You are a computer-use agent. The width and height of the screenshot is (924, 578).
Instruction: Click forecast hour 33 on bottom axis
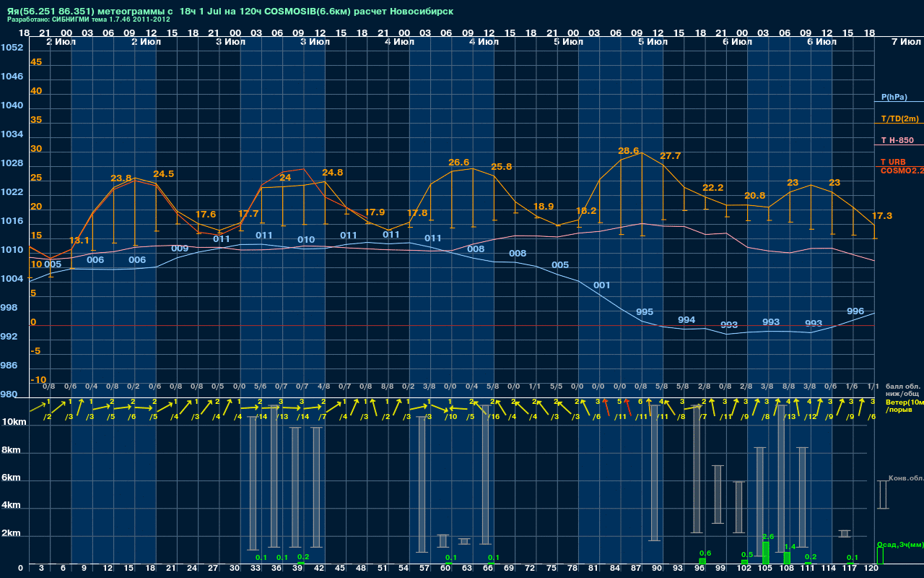tap(256, 569)
